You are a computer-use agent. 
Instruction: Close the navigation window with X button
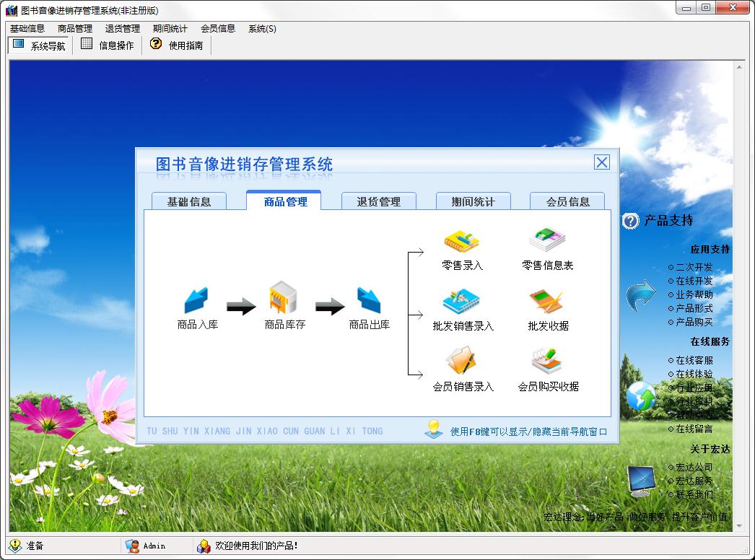pyautogui.click(x=601, y=162)
